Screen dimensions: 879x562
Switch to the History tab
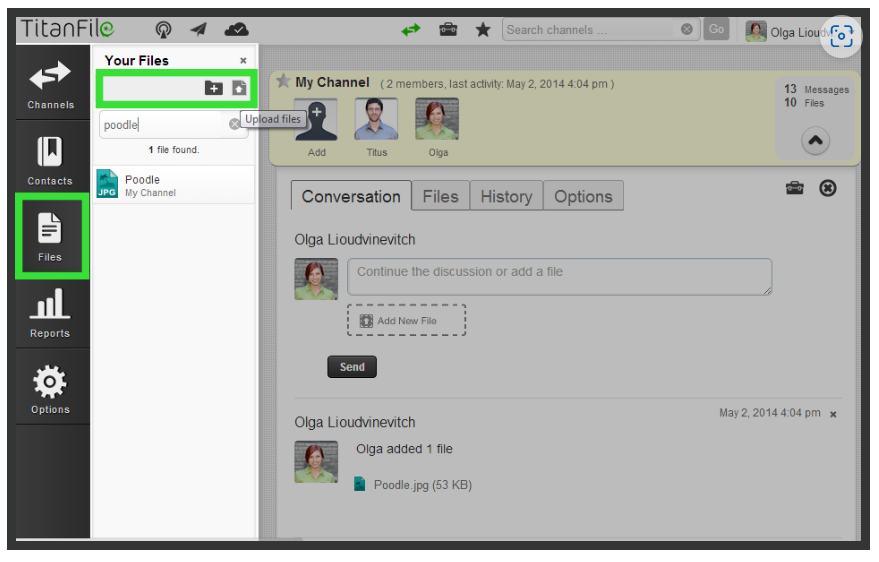pyautogui.click(x=506, y=196)
